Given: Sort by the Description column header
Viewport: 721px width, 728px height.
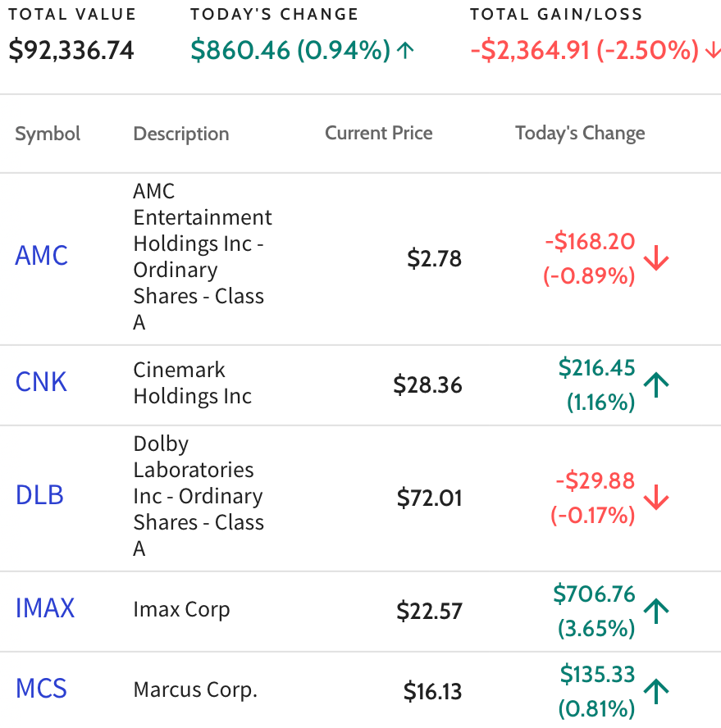Looking at the screenshot, I should (181, 134).
